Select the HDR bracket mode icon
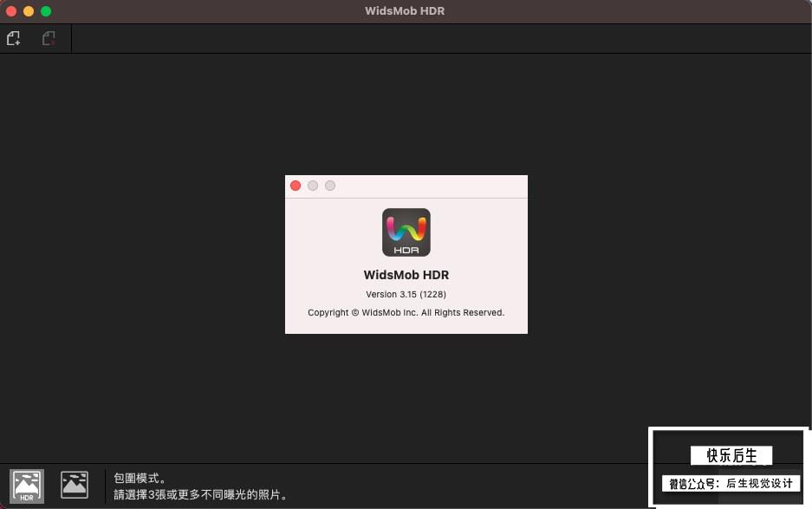This screenshot has width=812, height=509. point(26,486)
